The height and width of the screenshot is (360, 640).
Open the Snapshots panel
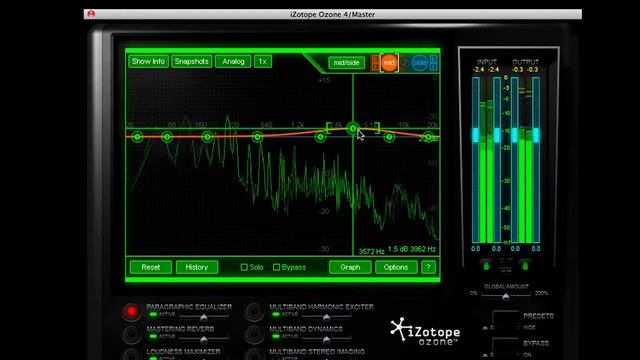pyautogui.click(x=191, y=62)
